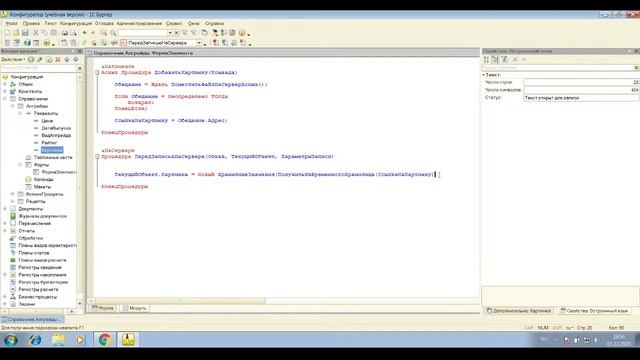This screenshot has width=640, height=360.
Task: Select ФормаЭлемента in the tree
Action: [58, 172]
